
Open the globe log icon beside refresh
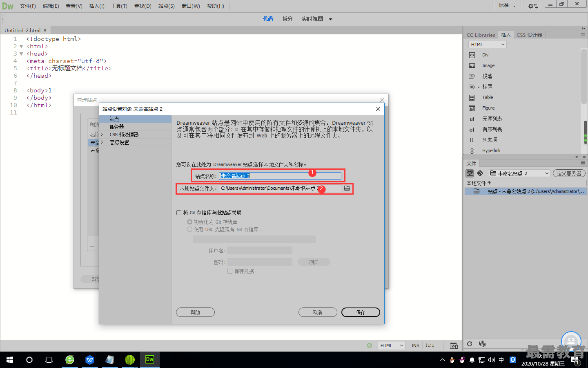point(482,344)
